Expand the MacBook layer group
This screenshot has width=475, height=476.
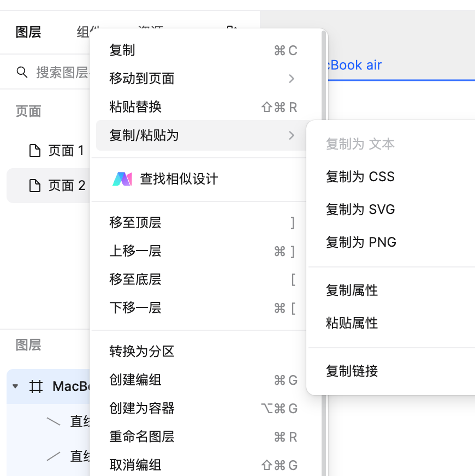tap(15, 386)
